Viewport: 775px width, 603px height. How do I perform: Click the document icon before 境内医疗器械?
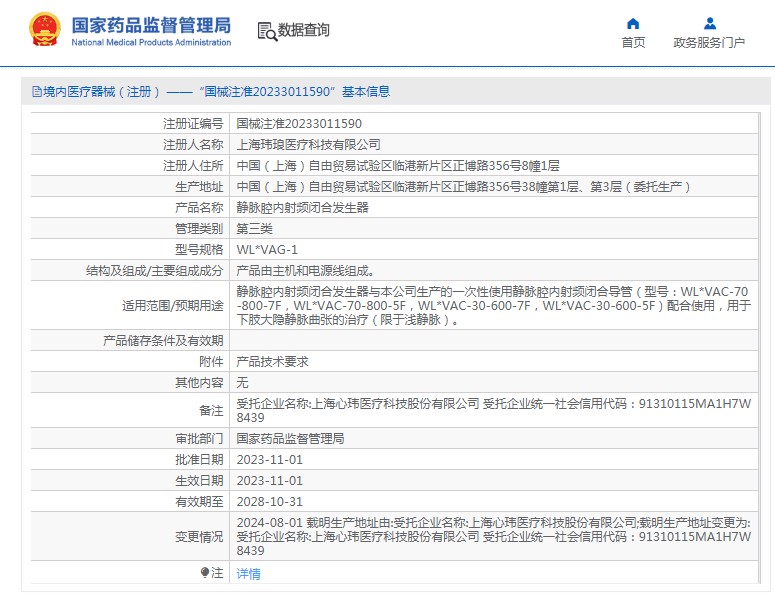[x=37, y=92]
